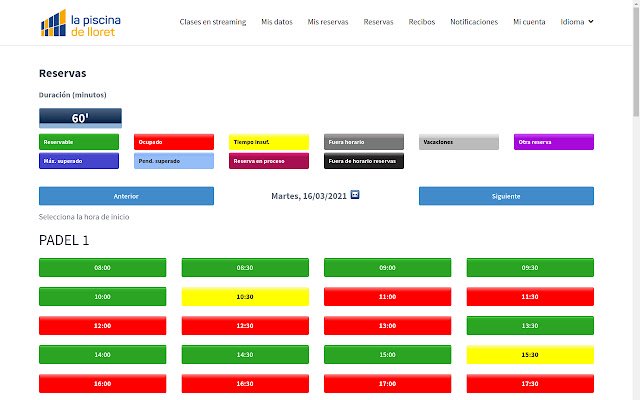Click the light gray Vacaciones legend box
Viewport: 640px width, 400px height.
[x=459, y=142]
